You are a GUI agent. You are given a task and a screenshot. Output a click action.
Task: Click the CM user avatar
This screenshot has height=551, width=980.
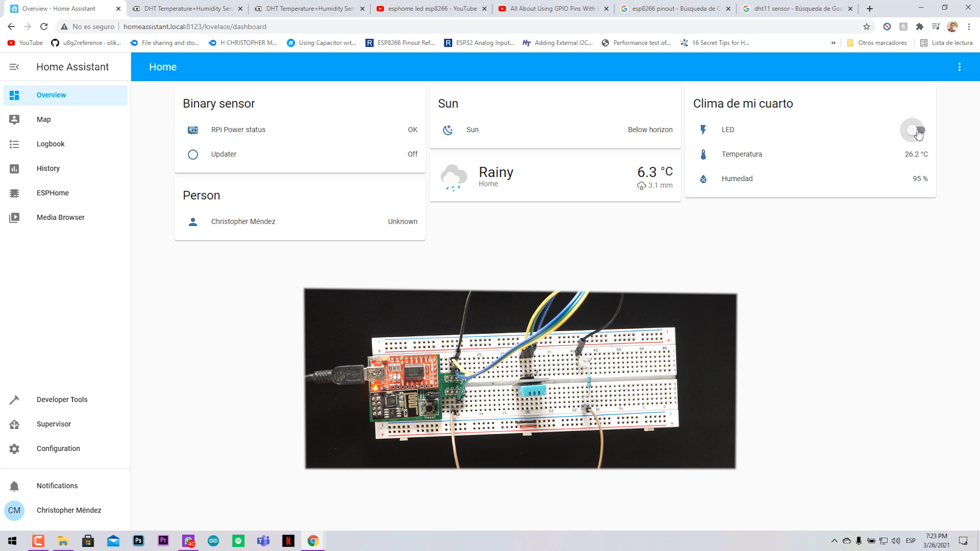click(x=14, y=510)
